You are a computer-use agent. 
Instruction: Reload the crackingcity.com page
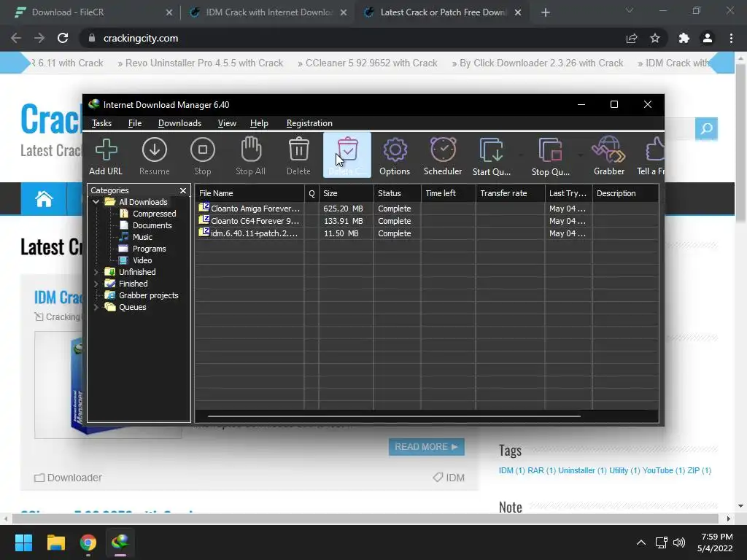[63, 38]
